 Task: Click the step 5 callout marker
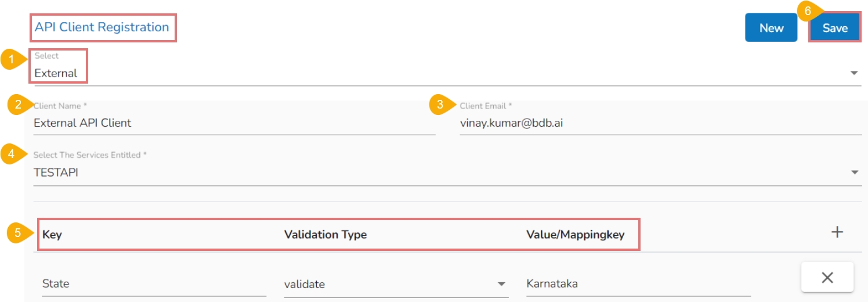[18, 233]
